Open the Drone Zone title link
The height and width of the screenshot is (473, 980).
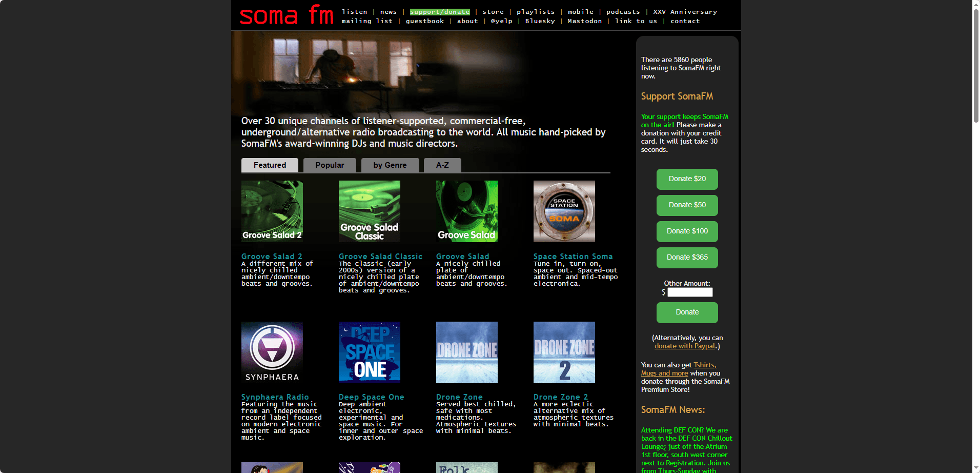459,397
